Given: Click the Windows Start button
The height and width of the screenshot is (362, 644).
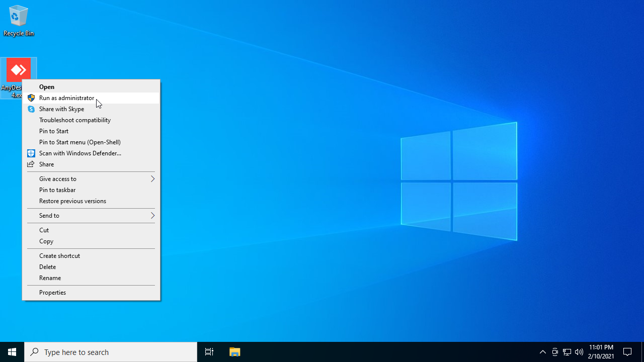Looking at the screenshot, I should [x=12, y=352].
